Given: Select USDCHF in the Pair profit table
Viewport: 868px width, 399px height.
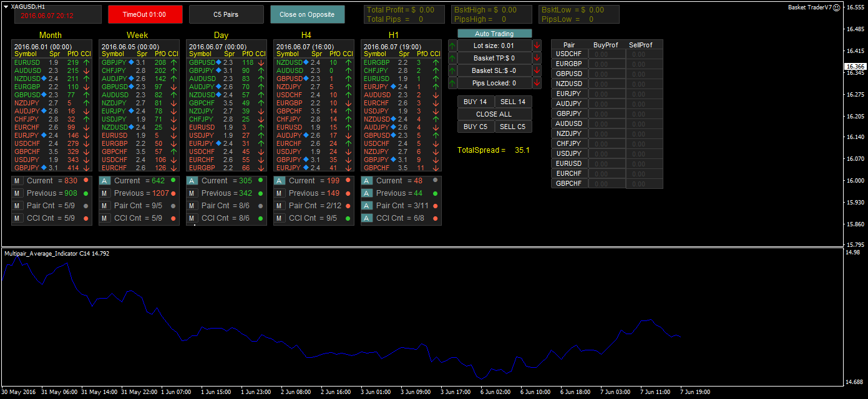Looking at the screenshot, I should 569,54.
